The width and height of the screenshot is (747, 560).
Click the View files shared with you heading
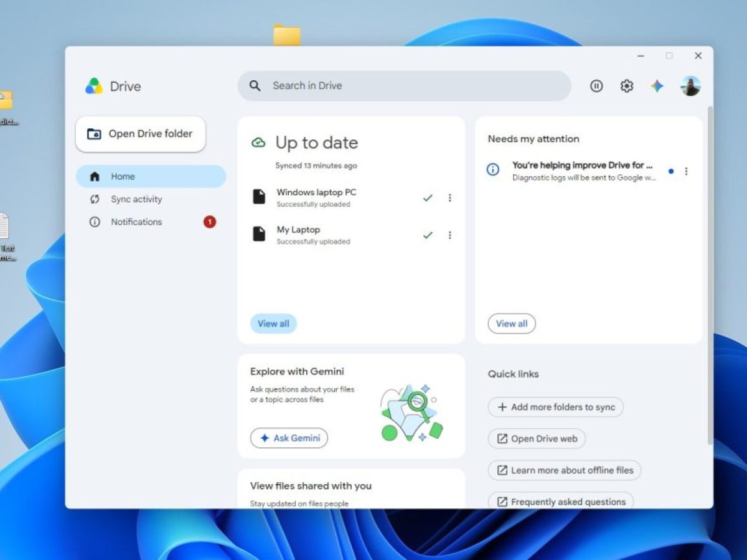tap(311, 486)
